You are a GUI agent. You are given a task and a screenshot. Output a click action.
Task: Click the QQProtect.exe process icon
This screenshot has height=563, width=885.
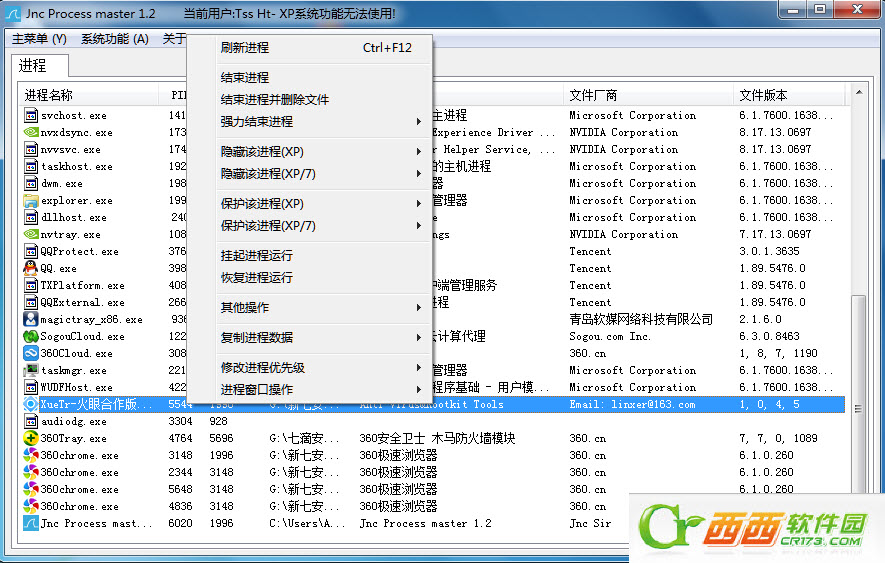(x=30, y=251)
